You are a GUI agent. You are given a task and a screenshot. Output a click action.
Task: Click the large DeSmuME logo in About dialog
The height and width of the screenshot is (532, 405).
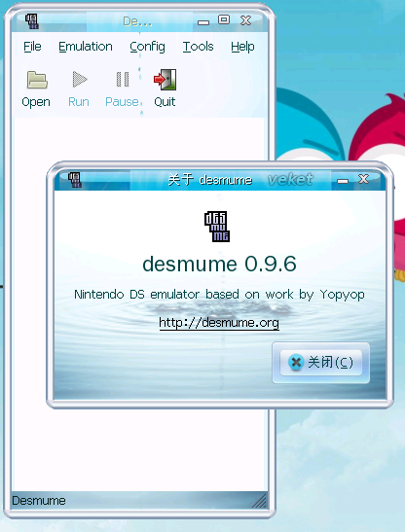coord(217,227)
